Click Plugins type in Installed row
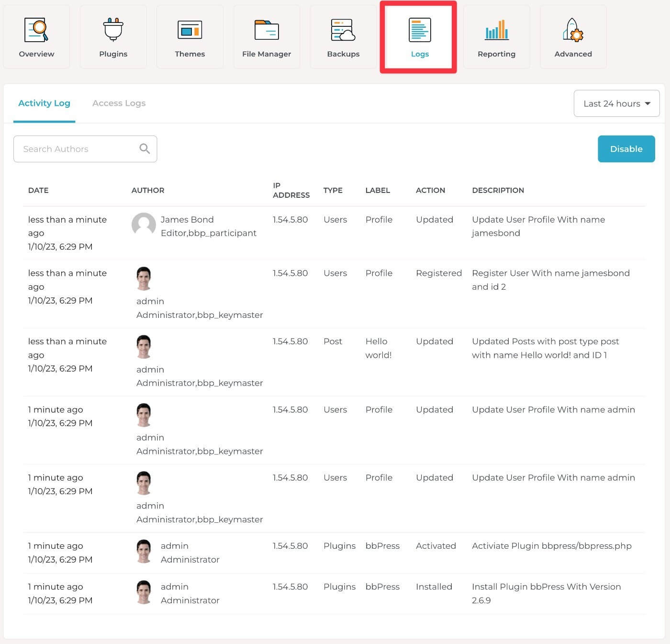670x644 pixels. click(339, 587)
